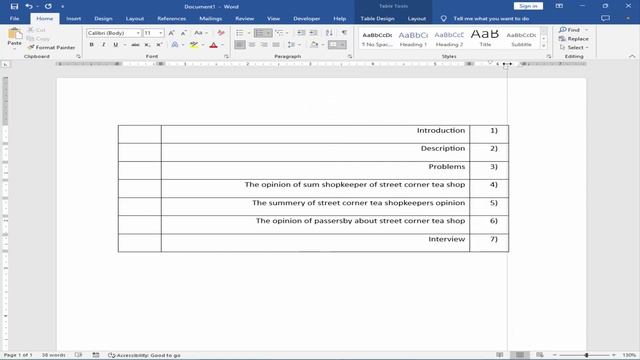Switch to the Insert tab
Screen dimensions: 640x360
tap(73, 18)
